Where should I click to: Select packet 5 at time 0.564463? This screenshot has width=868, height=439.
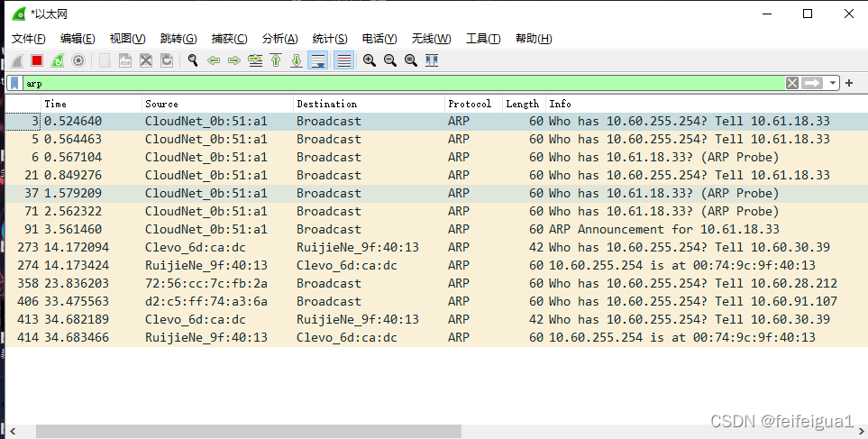[437, 139]
